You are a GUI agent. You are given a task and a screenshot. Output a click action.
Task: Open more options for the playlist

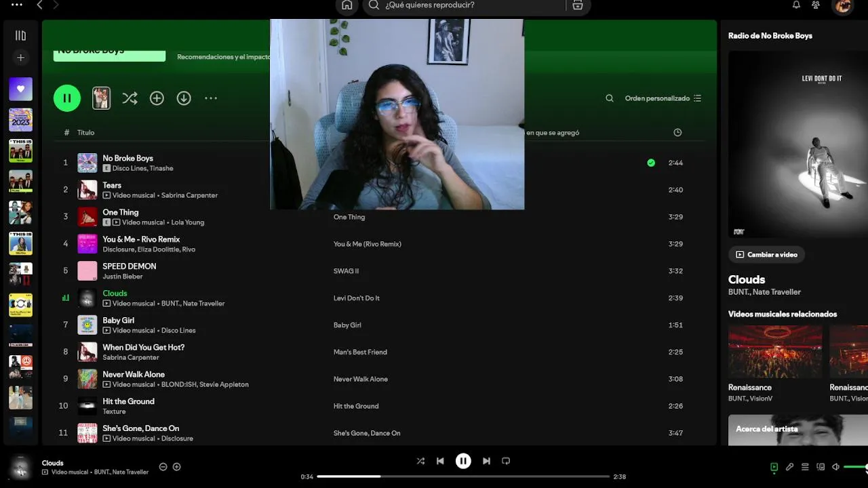[x=211, y=98]
